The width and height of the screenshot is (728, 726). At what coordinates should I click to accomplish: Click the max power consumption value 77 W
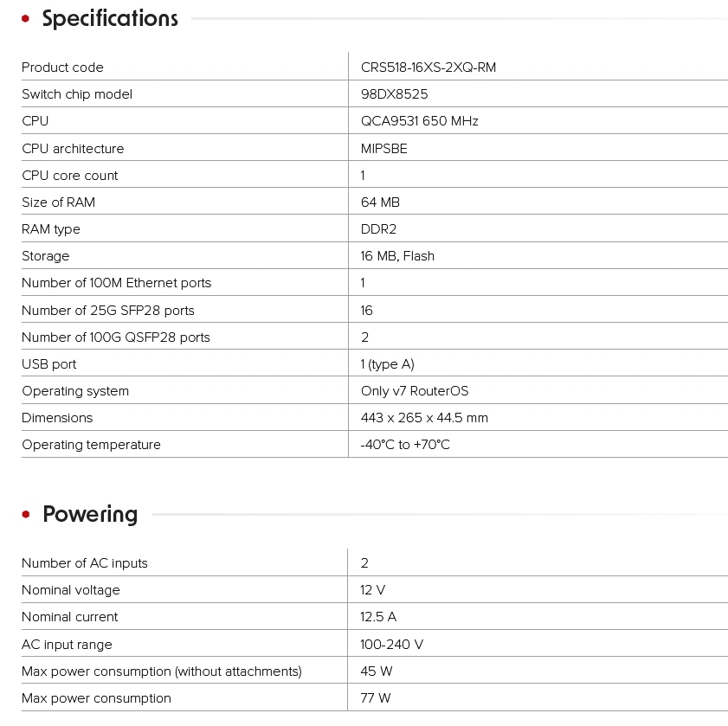(376, 698)
